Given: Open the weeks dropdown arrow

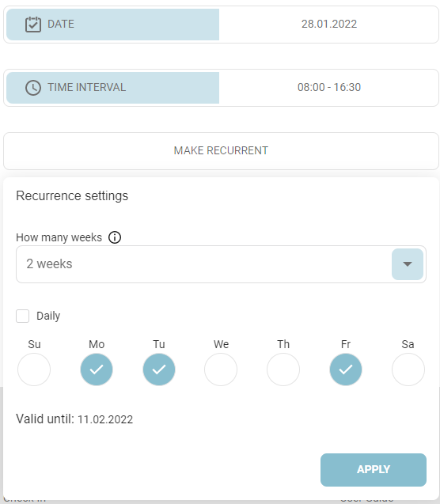Looking at the screenshot, I should [408, 264].
